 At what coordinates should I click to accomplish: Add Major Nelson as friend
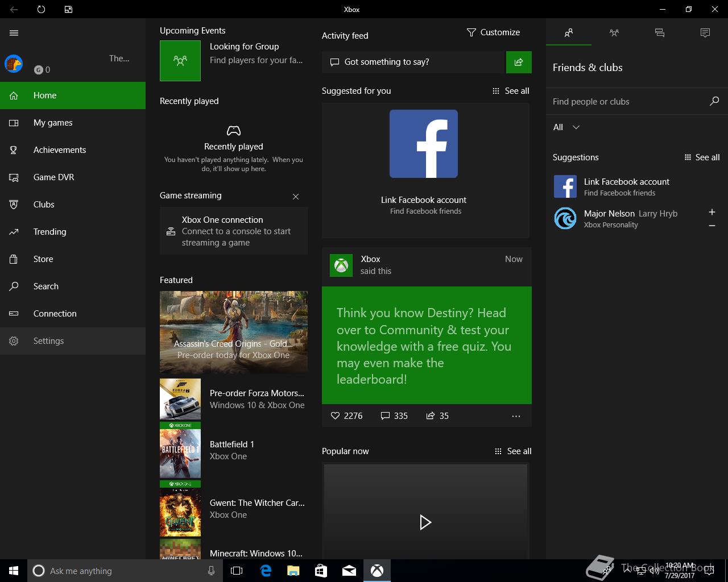point(712,212)
